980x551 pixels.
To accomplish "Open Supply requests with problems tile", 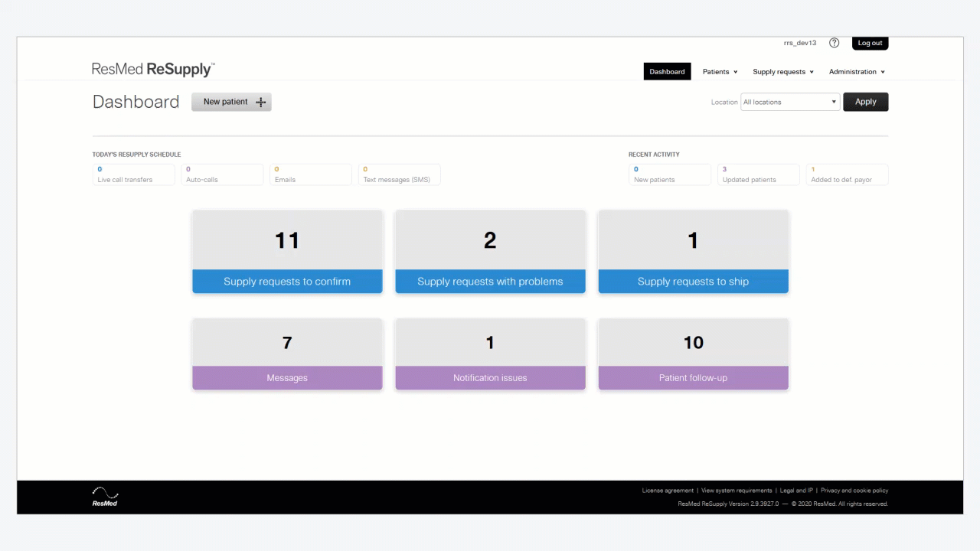I will (x=490, y=252).
